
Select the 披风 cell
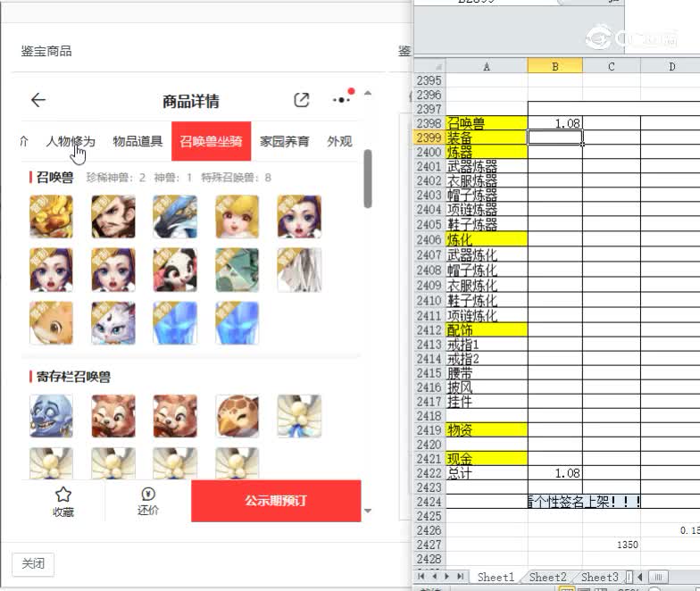click(487, 387)
